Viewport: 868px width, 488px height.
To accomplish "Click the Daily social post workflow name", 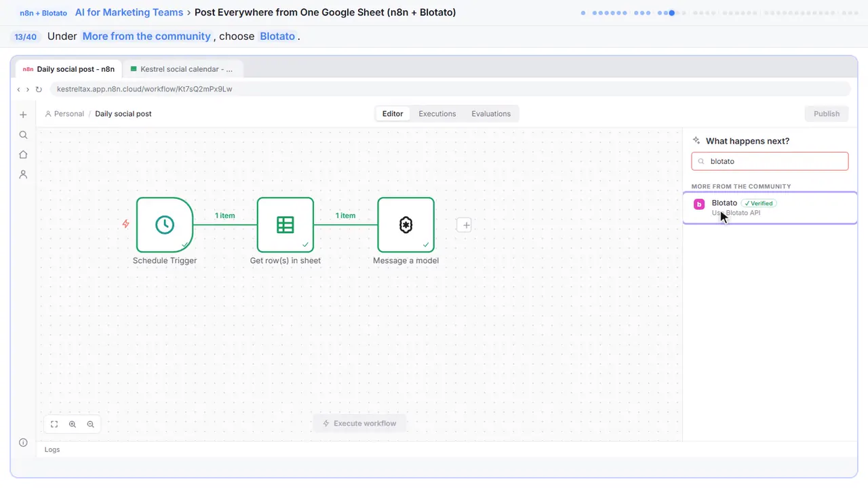I will point(123,114).
